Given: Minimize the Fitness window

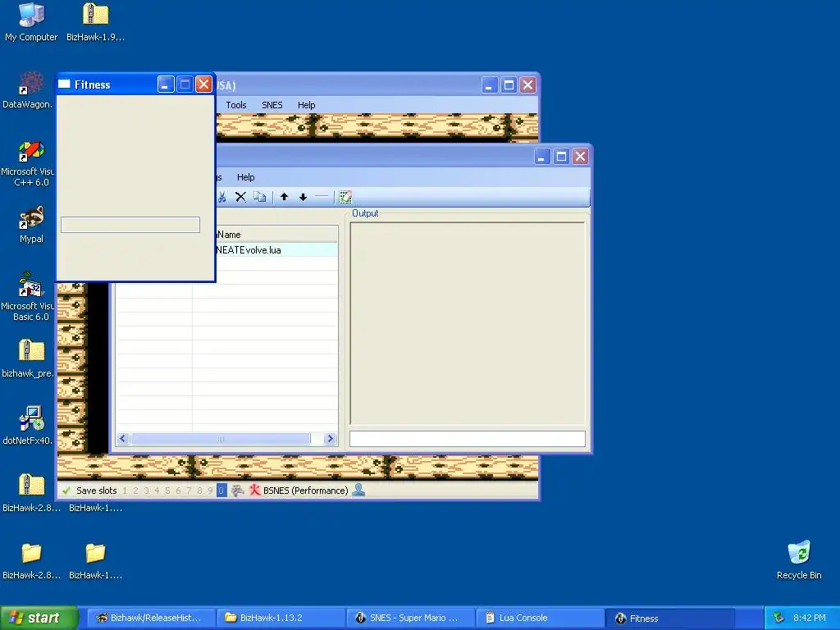Looking at the screenshot, I should click(x=166, y=84).
